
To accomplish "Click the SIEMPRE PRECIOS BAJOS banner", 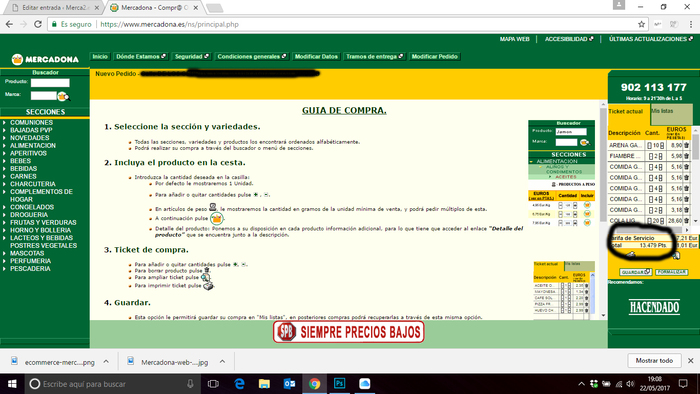I will [x=348, y=332].
